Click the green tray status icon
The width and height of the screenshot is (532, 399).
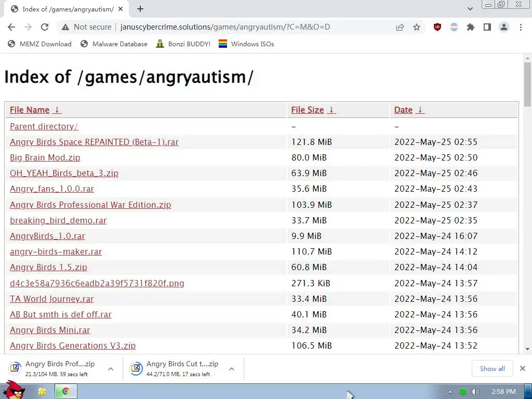coord(463,392)
